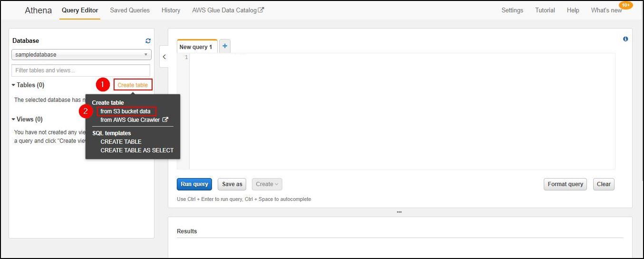Select CREATE TABLE AS SELECT template

pyautogui.click(x=137, y=150)
